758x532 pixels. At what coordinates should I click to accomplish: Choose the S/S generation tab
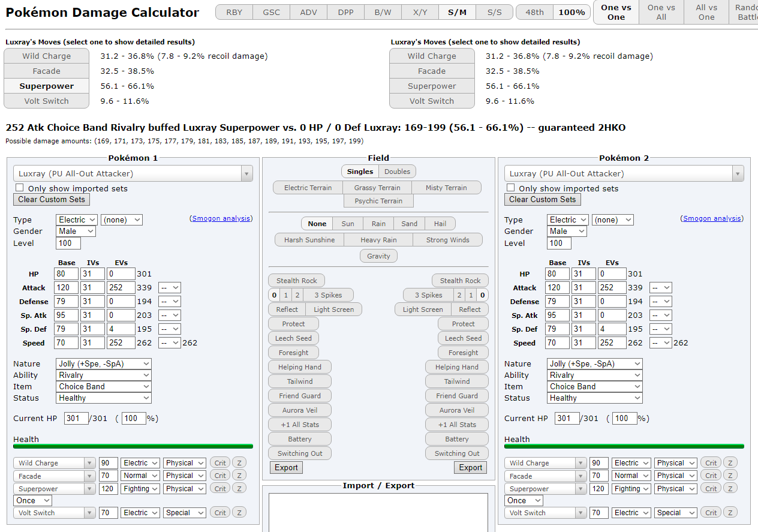(x=495, y=12)
